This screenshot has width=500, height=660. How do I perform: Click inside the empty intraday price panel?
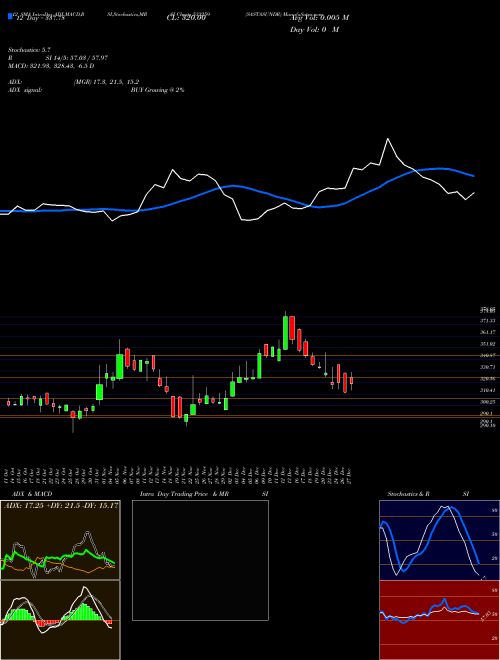[200, 560]
